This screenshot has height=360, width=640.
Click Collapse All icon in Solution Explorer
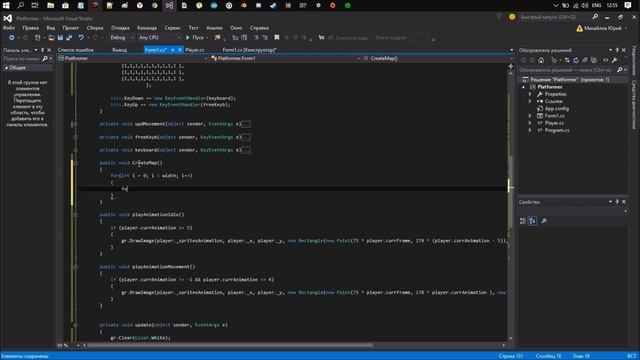tap(585, 60)
